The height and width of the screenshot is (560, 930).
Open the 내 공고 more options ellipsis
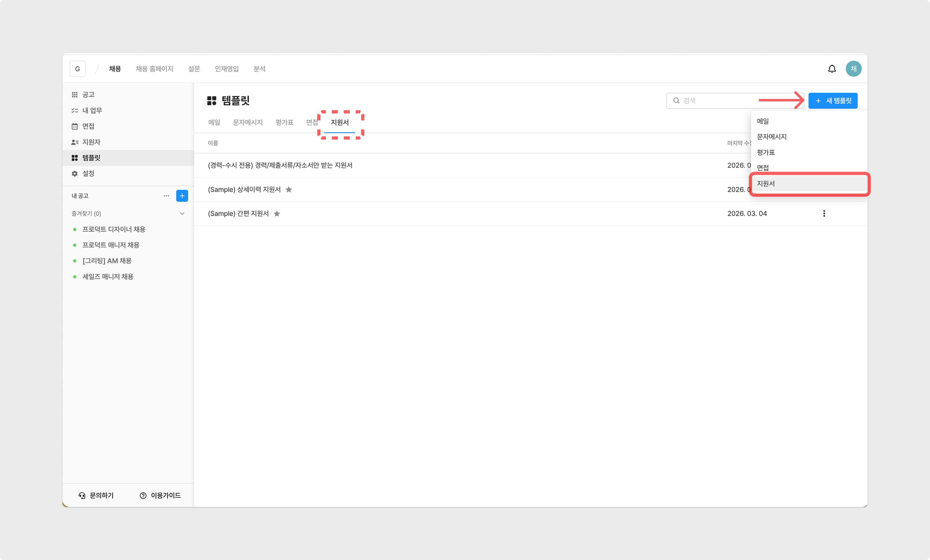pyautogui.click(x=166, y=196)
